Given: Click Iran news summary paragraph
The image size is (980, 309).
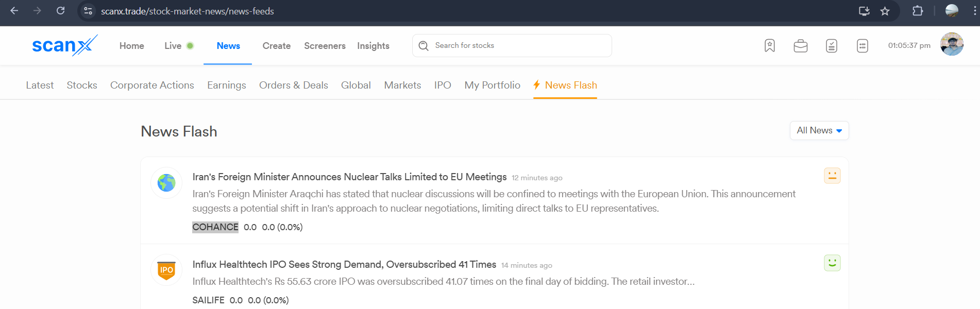Looking at the screenshot, I should pyautogui.click(x=494, y=201).
